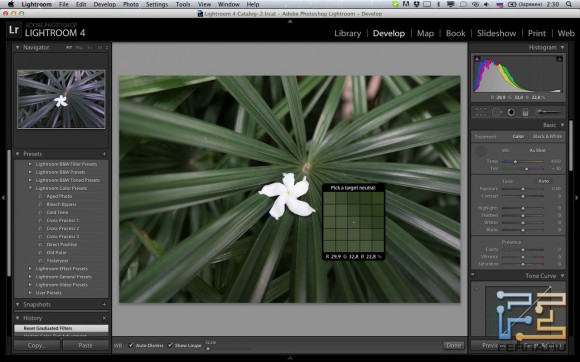Select the Spot Removal tool
This screenshot has height=362, width=580.
point(496,112)
